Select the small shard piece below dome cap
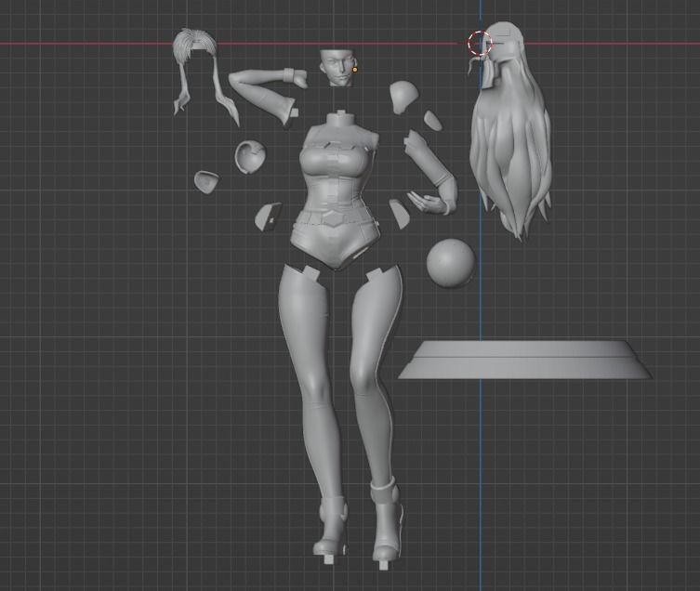The width and height of the screenshot is (700, 591). point(432,121)
